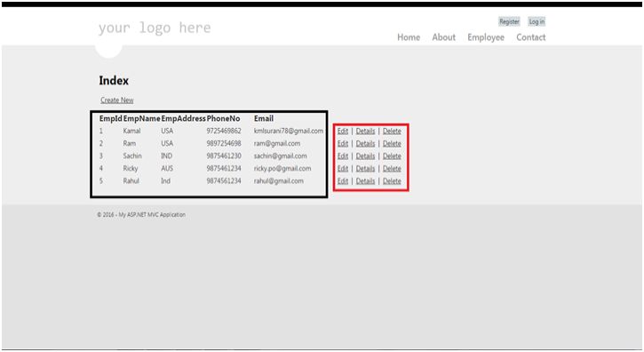
Task: Click the Email column header
Action: tap(264, 118)
